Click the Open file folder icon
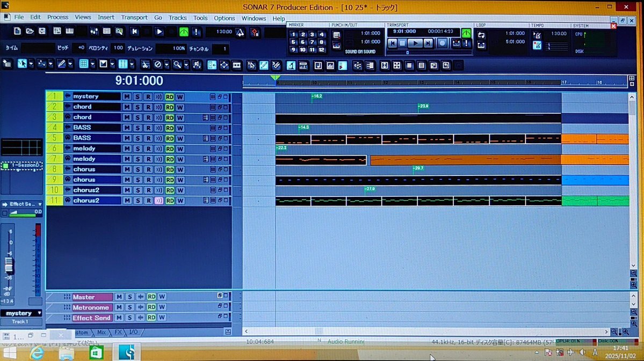Viewport: 644px width, 361px height. tap(30, 31)
